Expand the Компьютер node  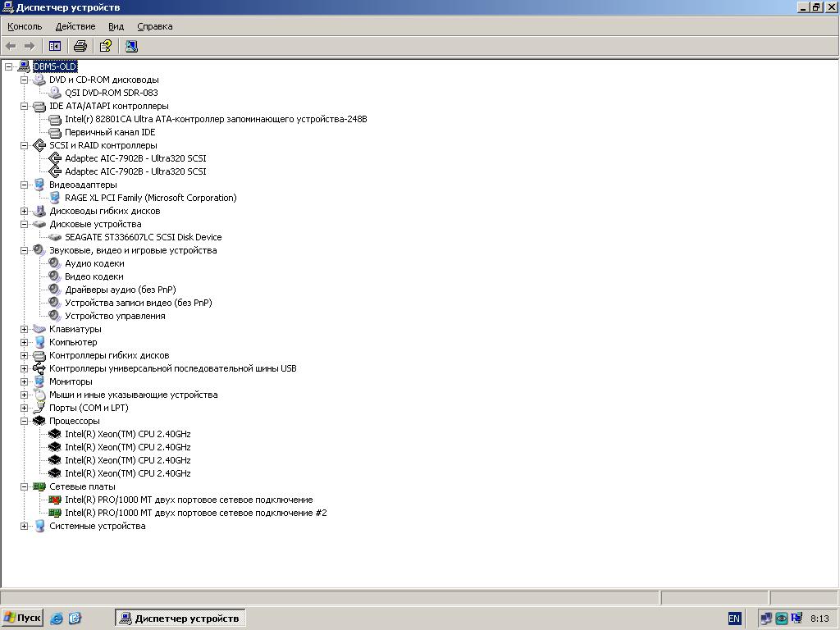tap(24, 342)
